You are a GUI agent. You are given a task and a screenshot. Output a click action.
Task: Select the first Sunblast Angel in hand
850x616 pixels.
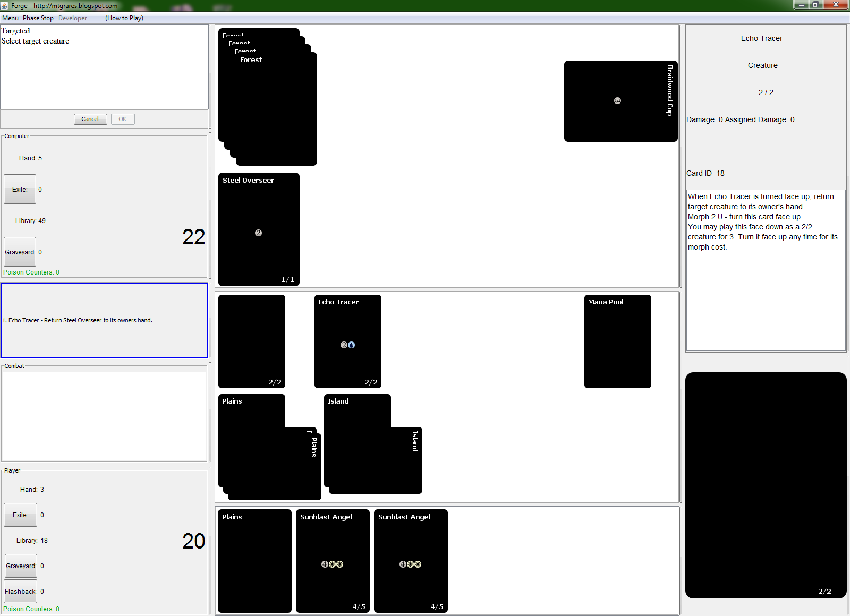pos(332,561)
